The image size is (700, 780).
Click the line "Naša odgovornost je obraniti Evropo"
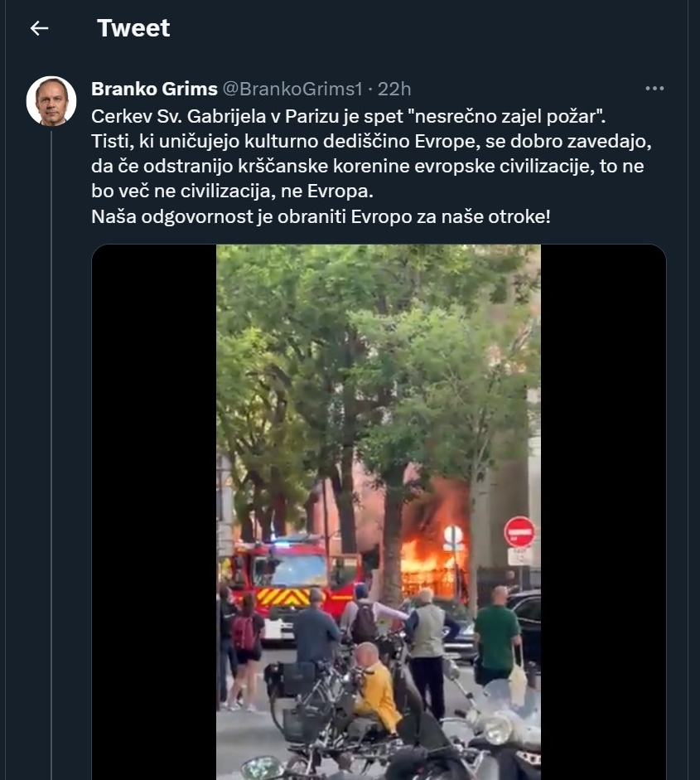pyautogui.click(x=321, y=217)
